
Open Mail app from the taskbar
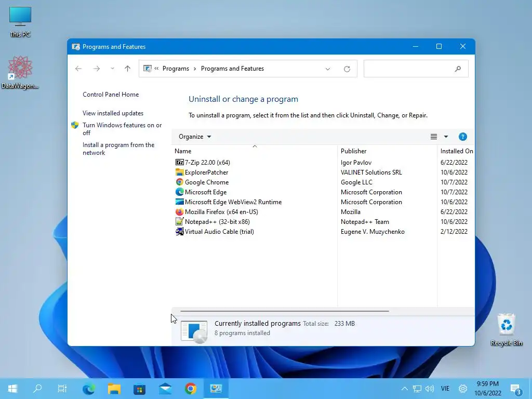pos(165,389)
